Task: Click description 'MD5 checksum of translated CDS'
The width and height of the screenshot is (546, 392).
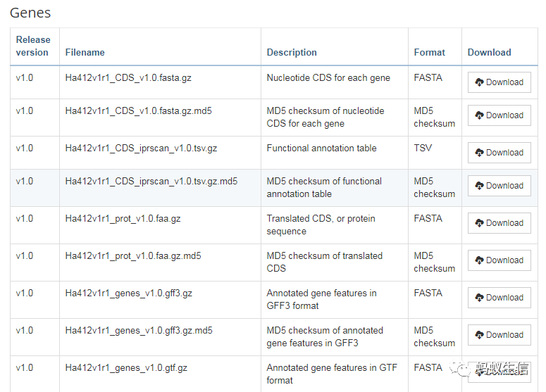Action: point(325,262)
